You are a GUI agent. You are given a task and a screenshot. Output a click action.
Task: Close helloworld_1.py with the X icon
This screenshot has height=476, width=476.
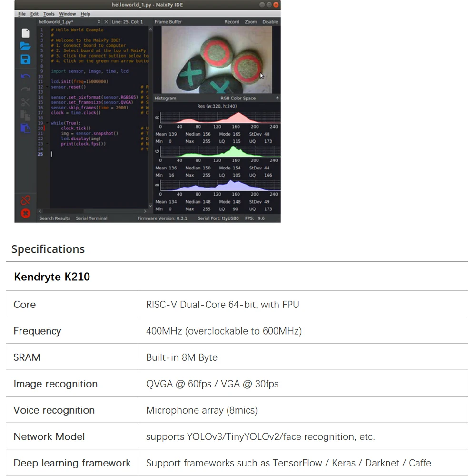[106, 22]
